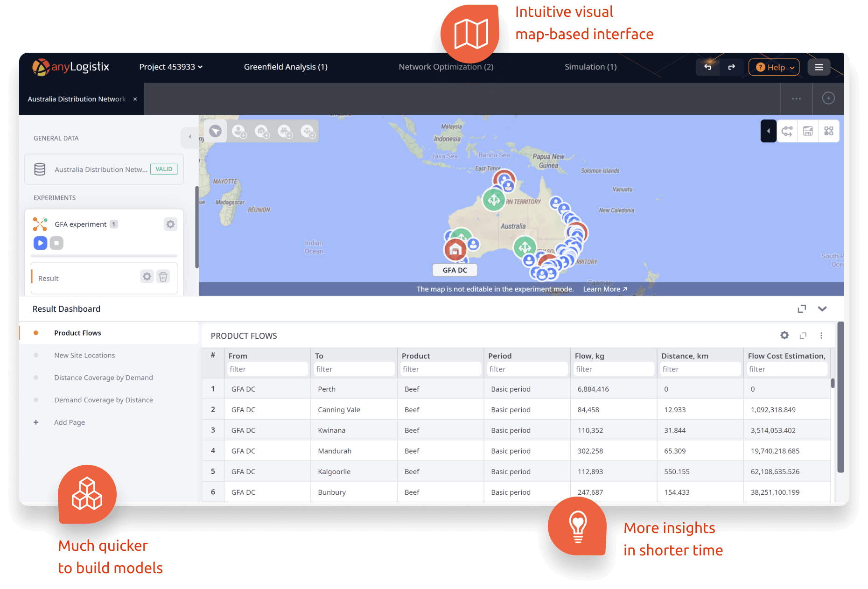This screenshot has height=589, width=868.
Task: Delete the Result with trash icon
Action: 163,277
